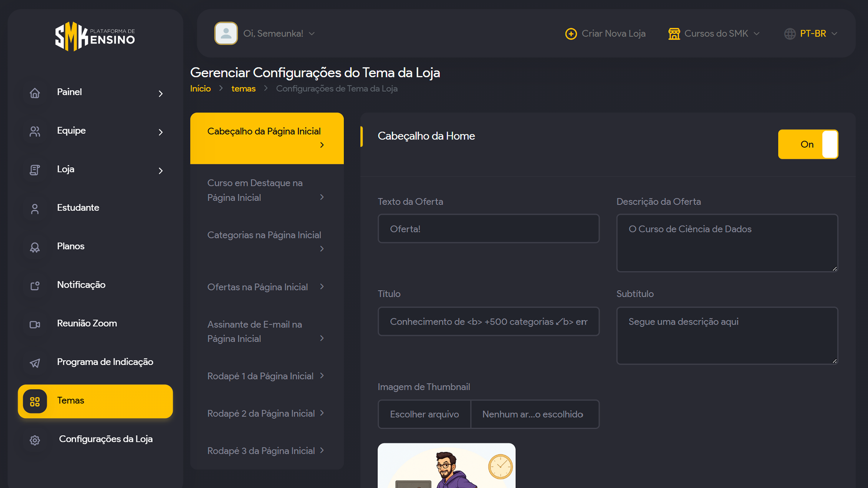Select Rodapé 2 da Página Inicial section
This screenshot has height=488, width=868.
267,413
